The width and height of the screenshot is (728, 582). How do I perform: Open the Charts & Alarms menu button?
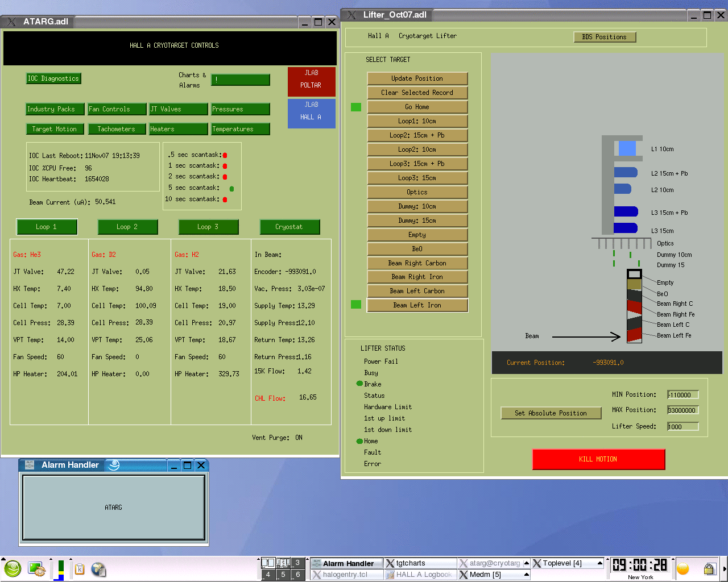pos(241,80)
